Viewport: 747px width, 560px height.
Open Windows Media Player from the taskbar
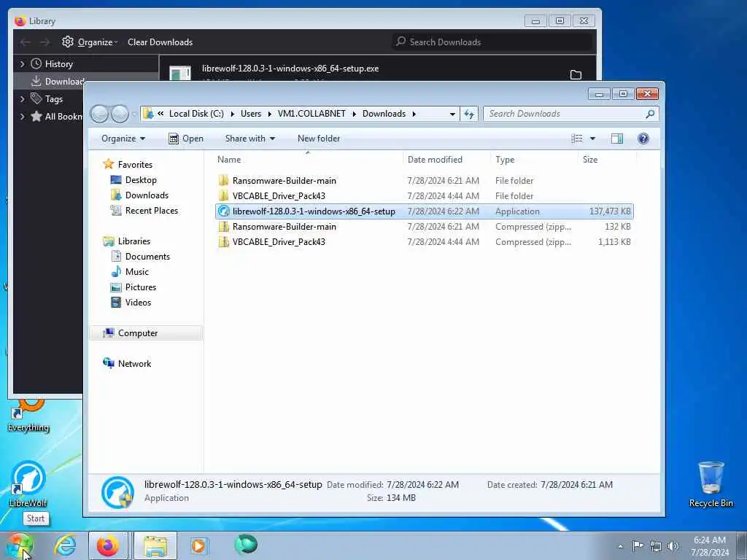click(199, 545)
